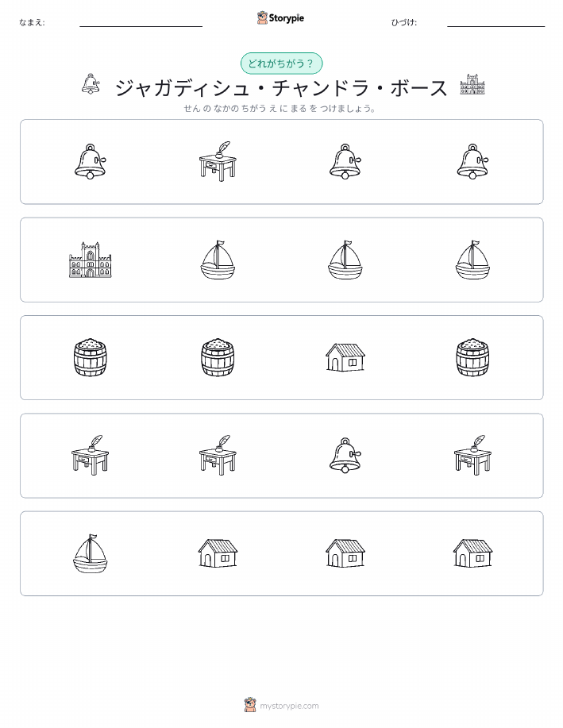Select the first desk in row four
Image resolution: width=563 pixels, height=728 pixels.
[x=90, y=455]
